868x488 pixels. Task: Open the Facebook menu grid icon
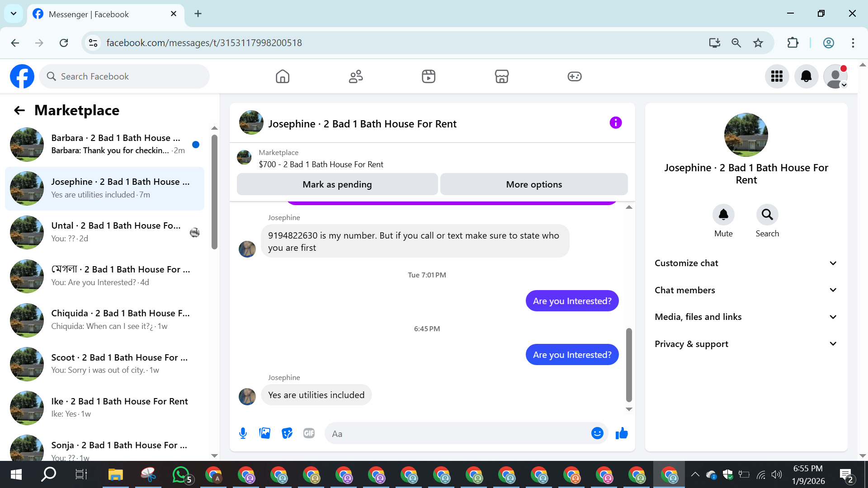coord(777,76)
